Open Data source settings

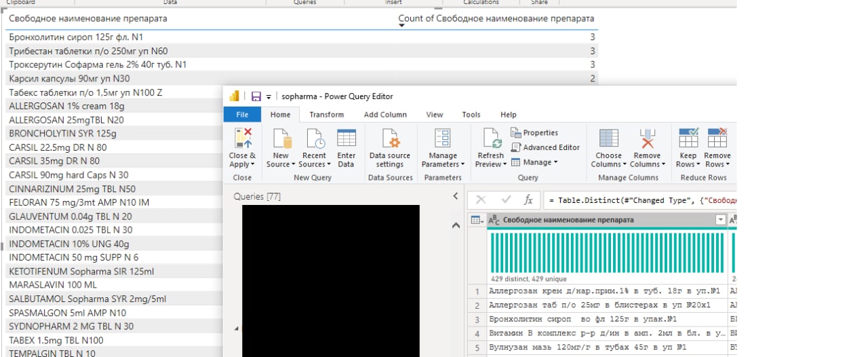pyautogui.click(x=391, y=148)
